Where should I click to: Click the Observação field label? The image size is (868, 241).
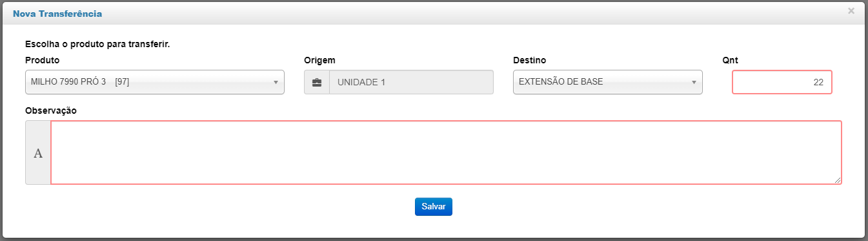51,110
